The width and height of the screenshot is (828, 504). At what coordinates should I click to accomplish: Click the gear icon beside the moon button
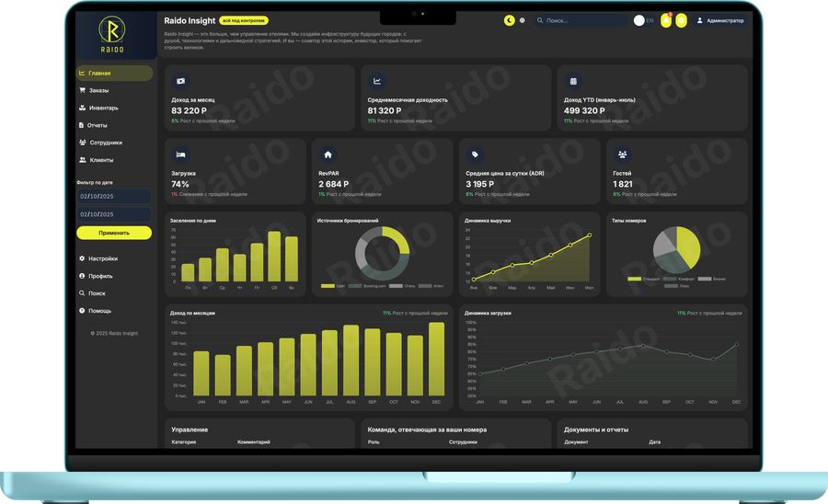pyautogui.click(x=523, y=20)
